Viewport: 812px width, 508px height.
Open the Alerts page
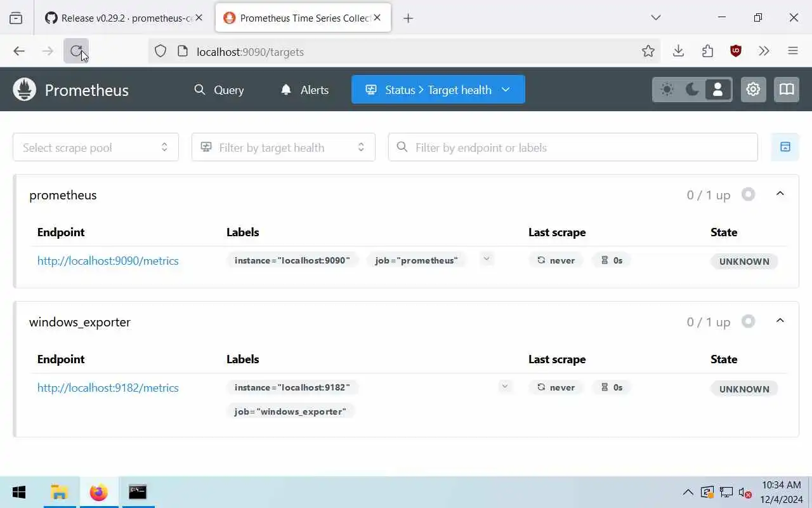(304, 90)
